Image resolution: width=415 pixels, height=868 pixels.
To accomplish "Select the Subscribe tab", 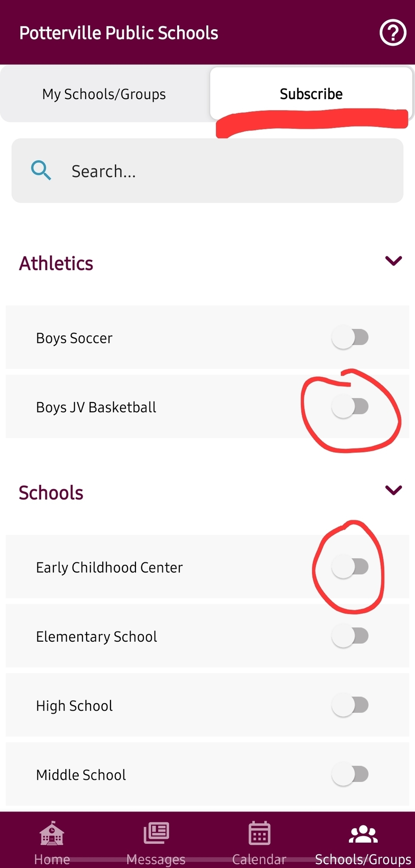I will (311, 94).
